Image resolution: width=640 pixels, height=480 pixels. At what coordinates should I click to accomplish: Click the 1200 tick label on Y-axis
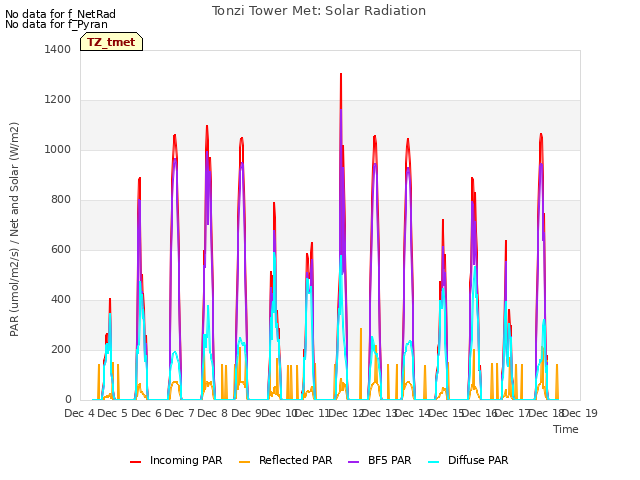58,100
